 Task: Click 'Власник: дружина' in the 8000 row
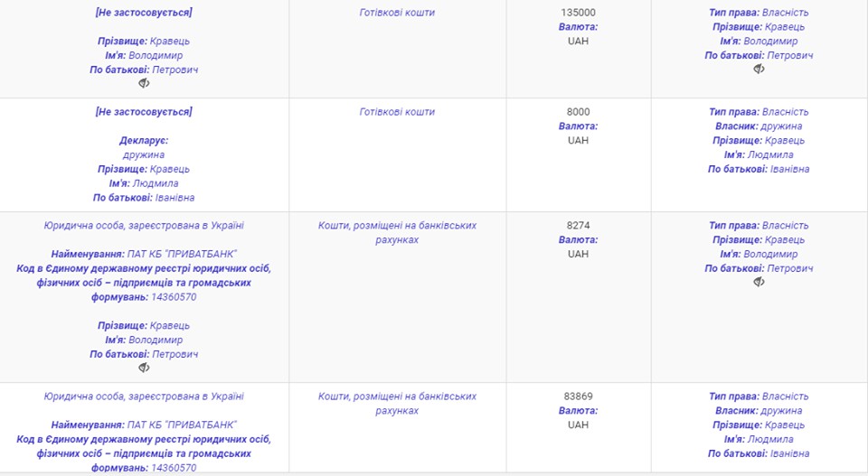[759, 126]
